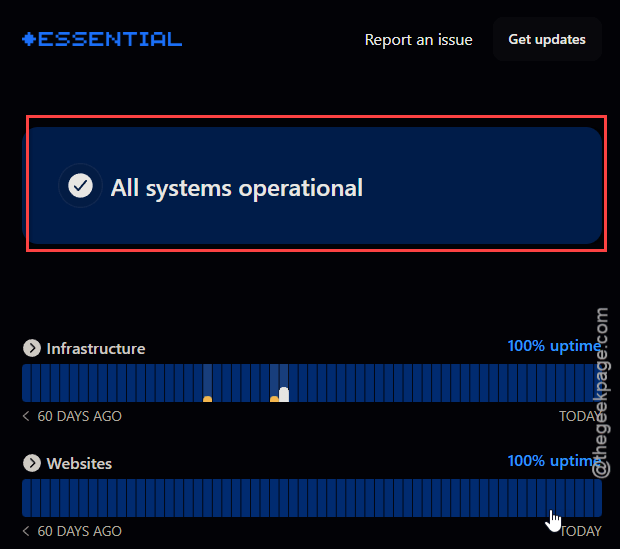Click the Infrastructure 100% uptime label
This screenshot has width=620, height=549.
554,346
